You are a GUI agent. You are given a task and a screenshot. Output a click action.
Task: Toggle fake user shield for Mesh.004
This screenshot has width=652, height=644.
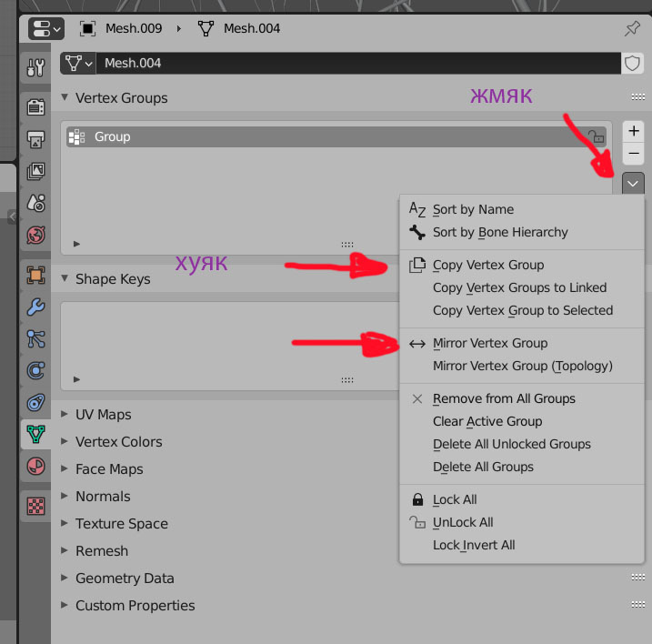[632, 64]
